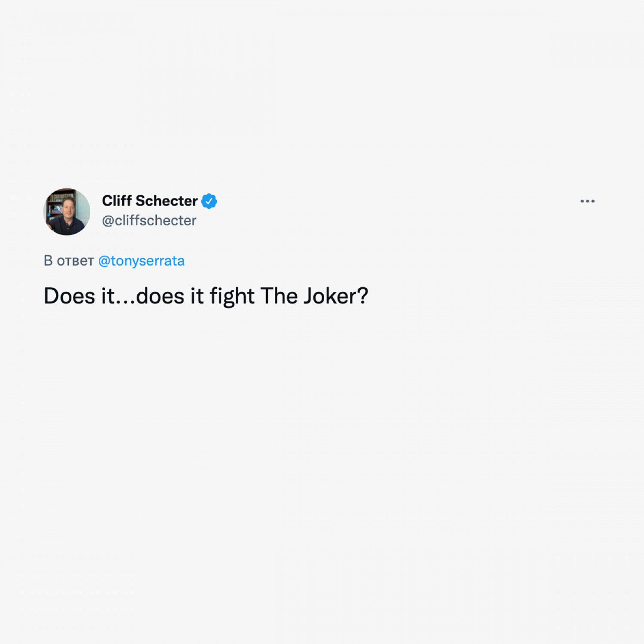Viewport: 644px width, 644px height.
Task: Open Cliff Schecter's profile picture
Action: tap(67, 212)
